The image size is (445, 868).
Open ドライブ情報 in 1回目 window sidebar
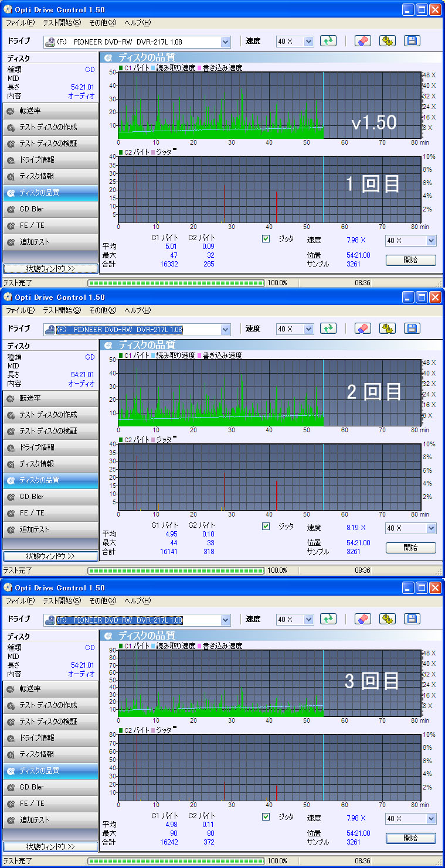(x=50, y=160)
